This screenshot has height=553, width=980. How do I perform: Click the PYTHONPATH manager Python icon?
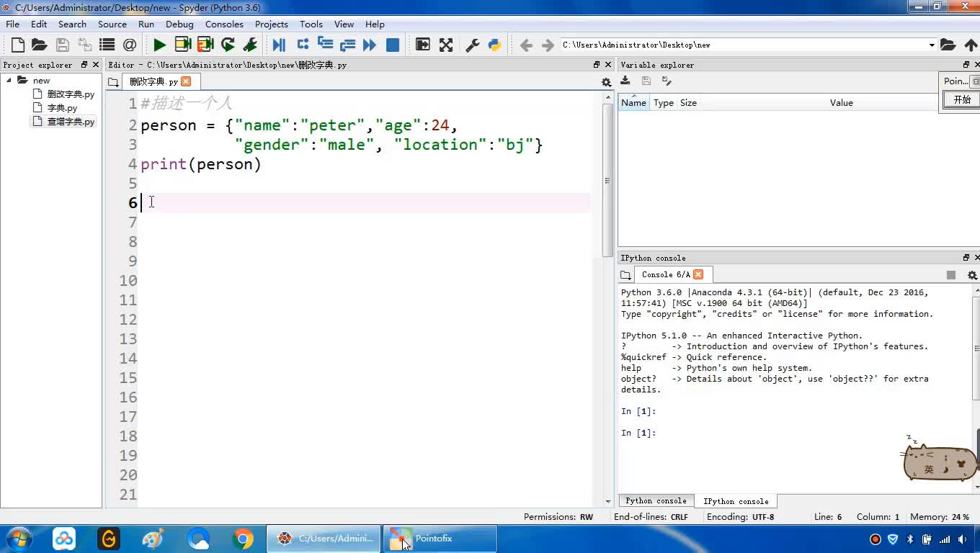point(494,45)
